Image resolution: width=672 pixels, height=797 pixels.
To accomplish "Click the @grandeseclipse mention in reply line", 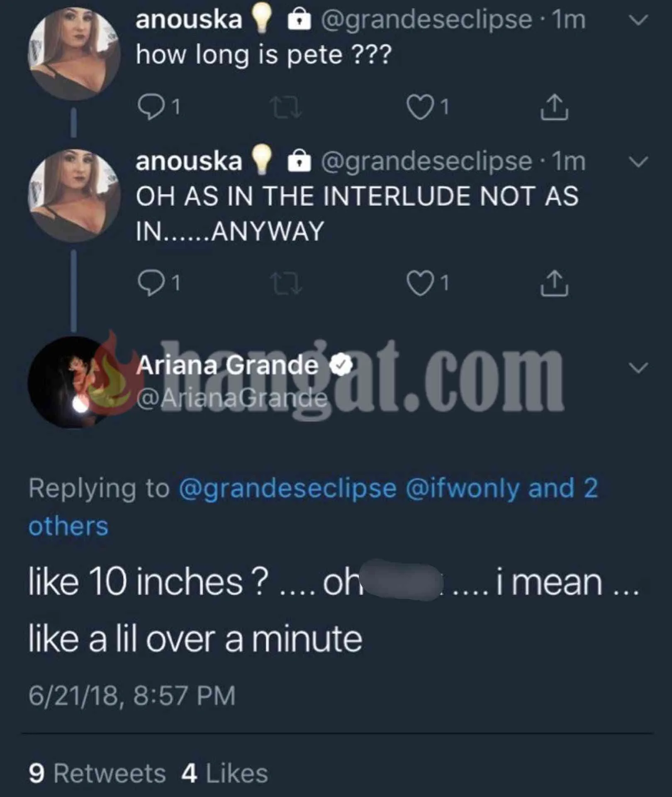I will (x=287, y=488).
